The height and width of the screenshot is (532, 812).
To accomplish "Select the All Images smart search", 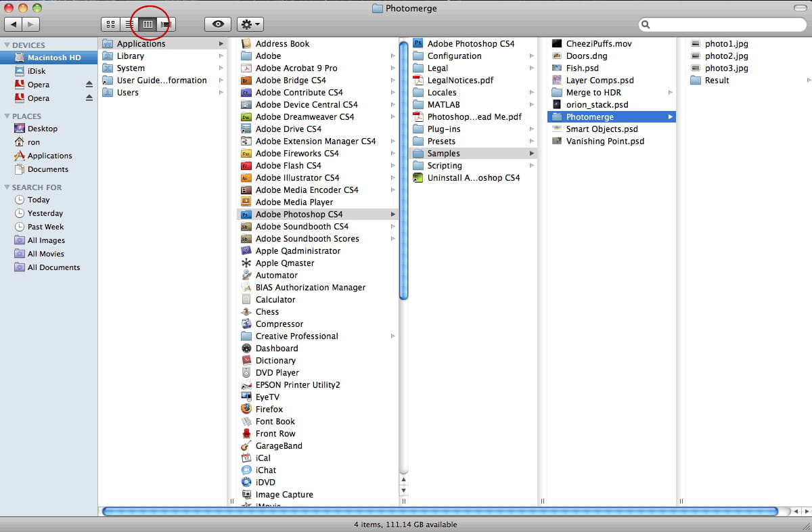I will 46,240.
